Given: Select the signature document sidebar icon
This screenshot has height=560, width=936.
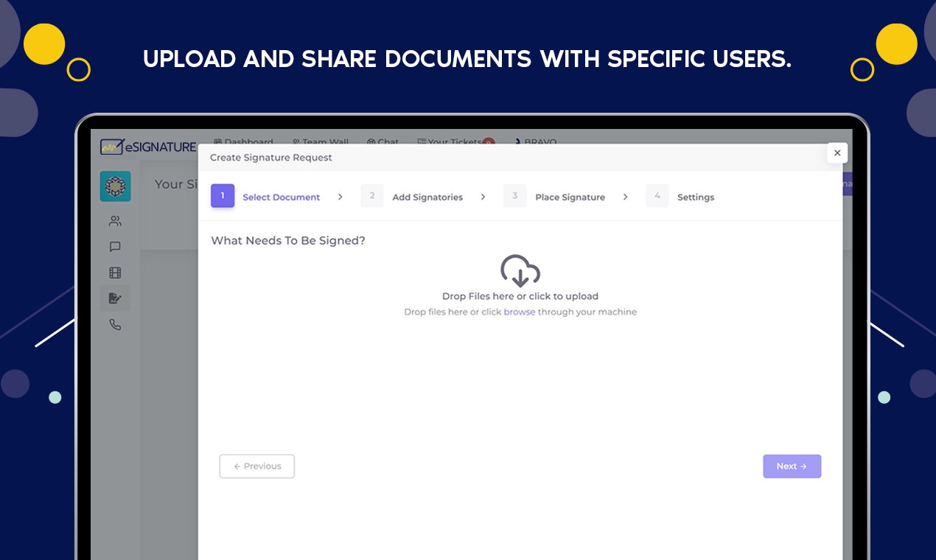Looking at the screenshot, I should point(115,298).
